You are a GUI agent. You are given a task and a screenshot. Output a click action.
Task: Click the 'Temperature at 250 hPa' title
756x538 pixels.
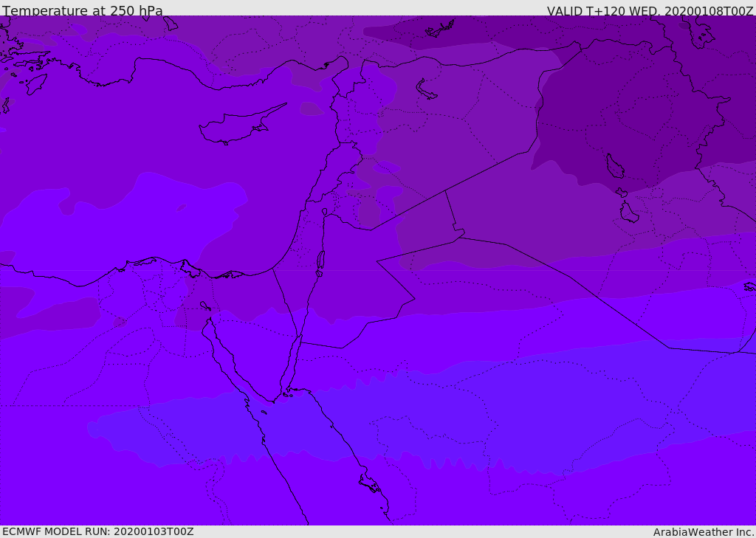(83, 10)
